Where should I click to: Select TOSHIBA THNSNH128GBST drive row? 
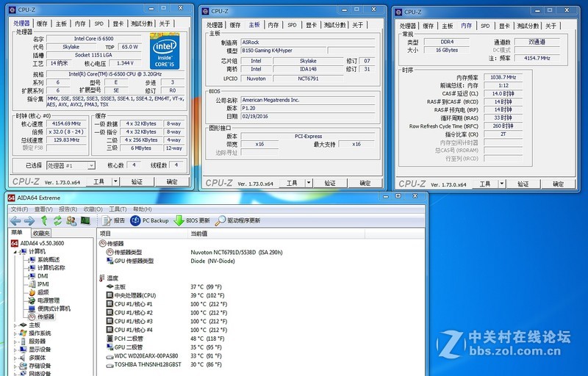(x=260, y=364)
